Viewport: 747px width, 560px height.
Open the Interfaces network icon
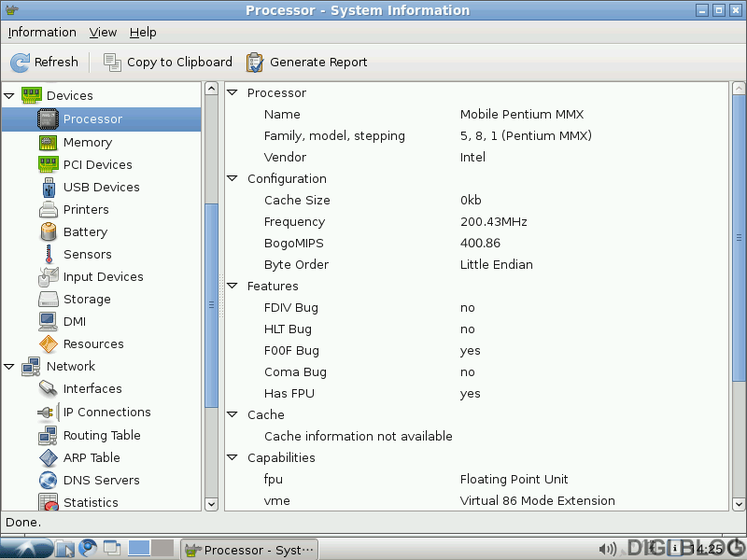49,388
